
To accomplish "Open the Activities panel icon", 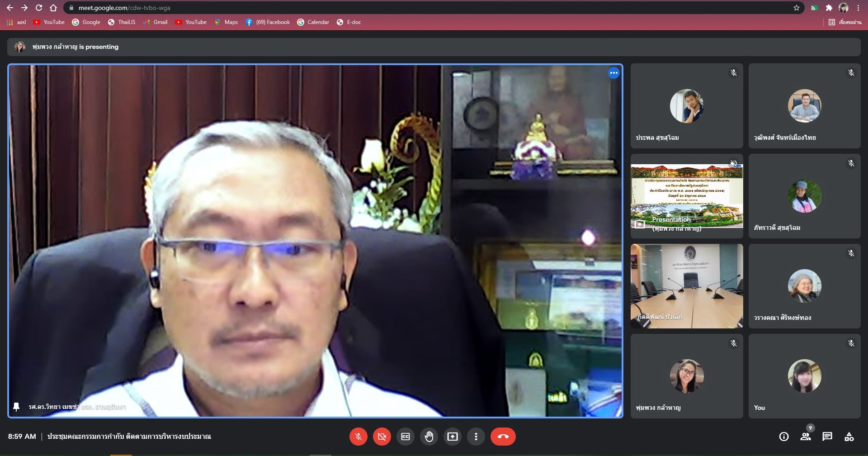I will click(x=849, y=437).
